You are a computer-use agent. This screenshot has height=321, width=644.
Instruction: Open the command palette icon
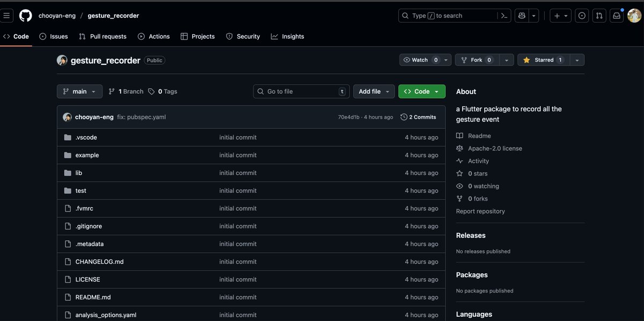point(504,16)
